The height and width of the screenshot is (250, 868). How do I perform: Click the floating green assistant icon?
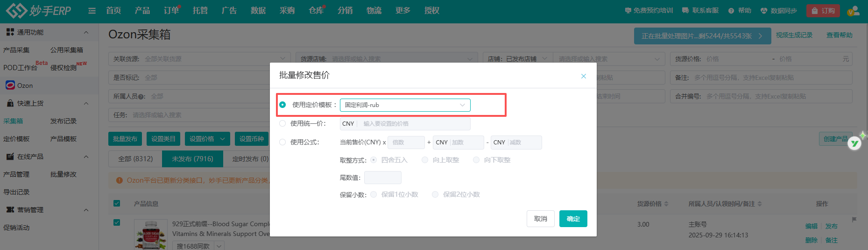point(854,143)
